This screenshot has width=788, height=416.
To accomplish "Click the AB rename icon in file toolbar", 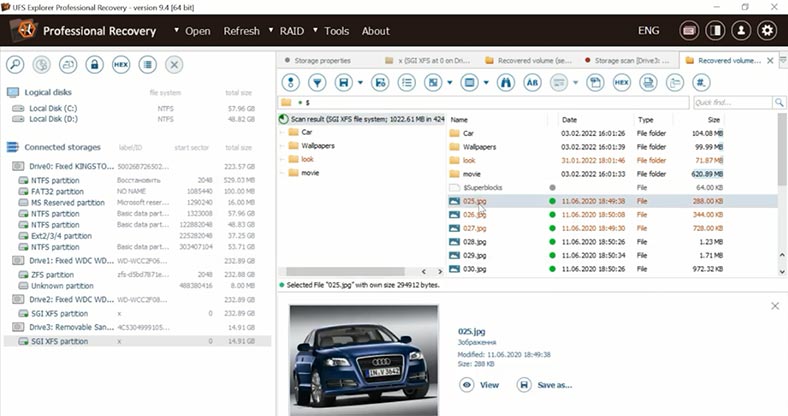I will (532, 82).
